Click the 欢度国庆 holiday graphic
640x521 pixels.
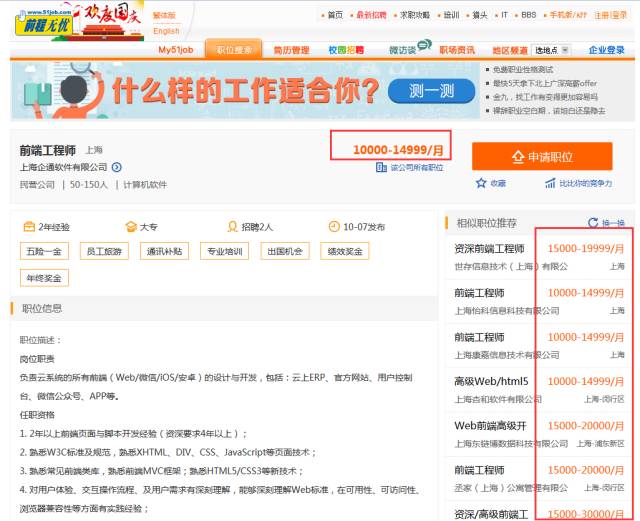click(x=109, y=21)
